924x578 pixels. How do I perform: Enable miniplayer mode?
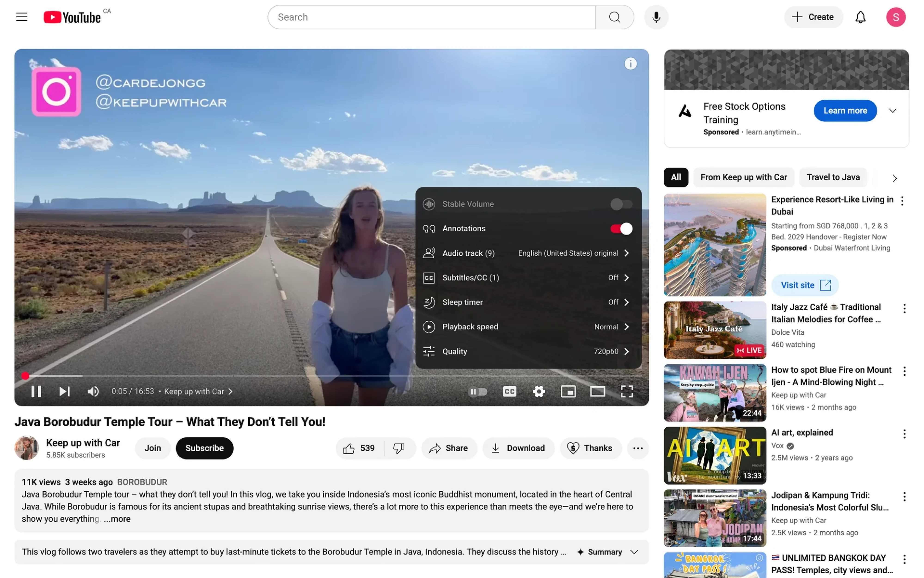click(568, 391)
